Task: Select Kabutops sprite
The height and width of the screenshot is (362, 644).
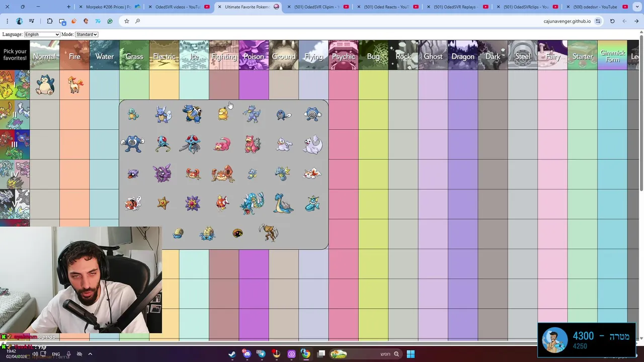Action: (268, 233)
